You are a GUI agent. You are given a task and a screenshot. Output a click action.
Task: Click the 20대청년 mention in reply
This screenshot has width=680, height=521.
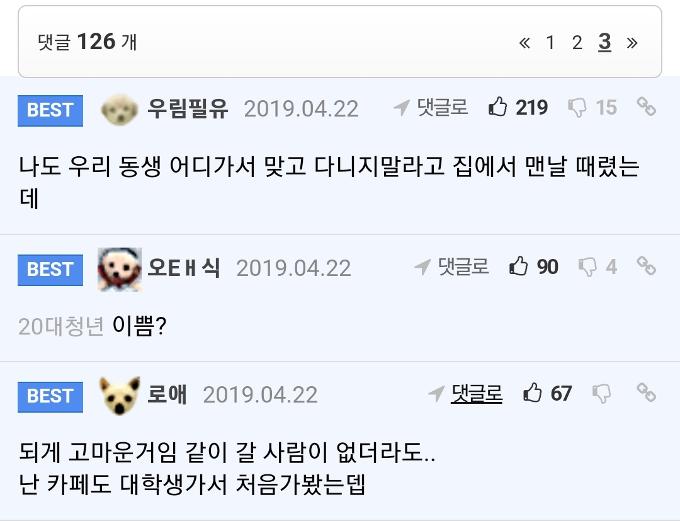point(61,326)
